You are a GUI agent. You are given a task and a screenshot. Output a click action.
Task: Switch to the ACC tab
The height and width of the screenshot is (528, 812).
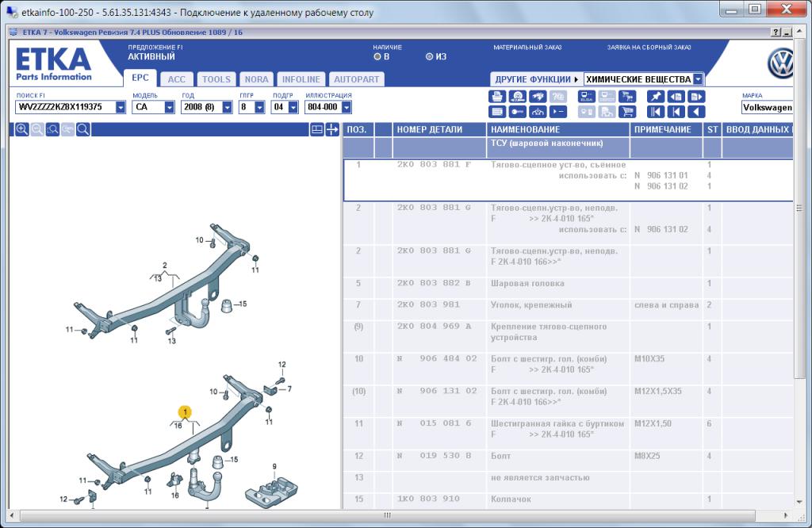[176, 79]
